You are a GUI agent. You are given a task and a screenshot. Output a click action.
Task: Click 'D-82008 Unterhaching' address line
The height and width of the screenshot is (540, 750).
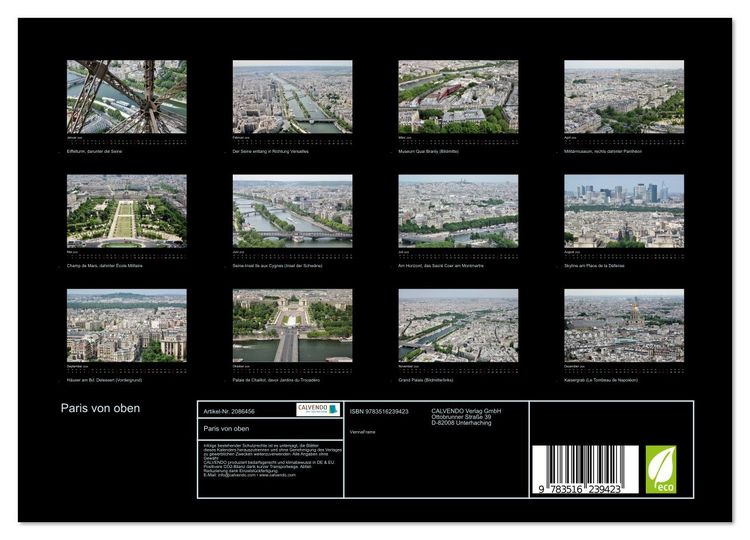(461, 422)
